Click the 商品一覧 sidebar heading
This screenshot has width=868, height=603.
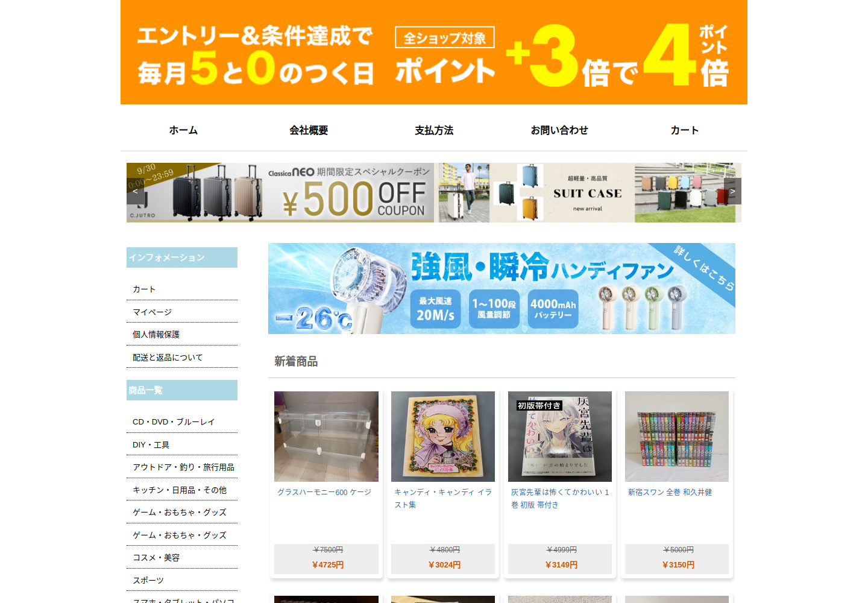[x=182, y=390]
